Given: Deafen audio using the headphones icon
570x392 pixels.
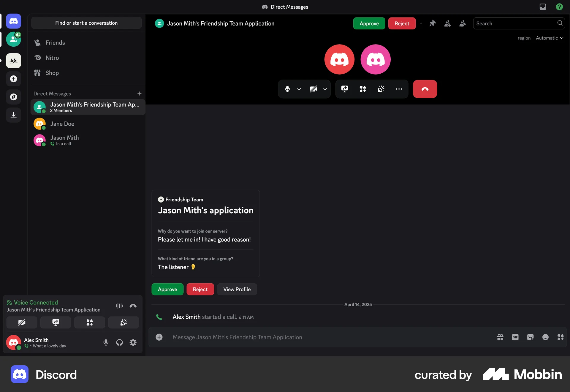Looking at the screenshot, I should [x=119, y=342].
